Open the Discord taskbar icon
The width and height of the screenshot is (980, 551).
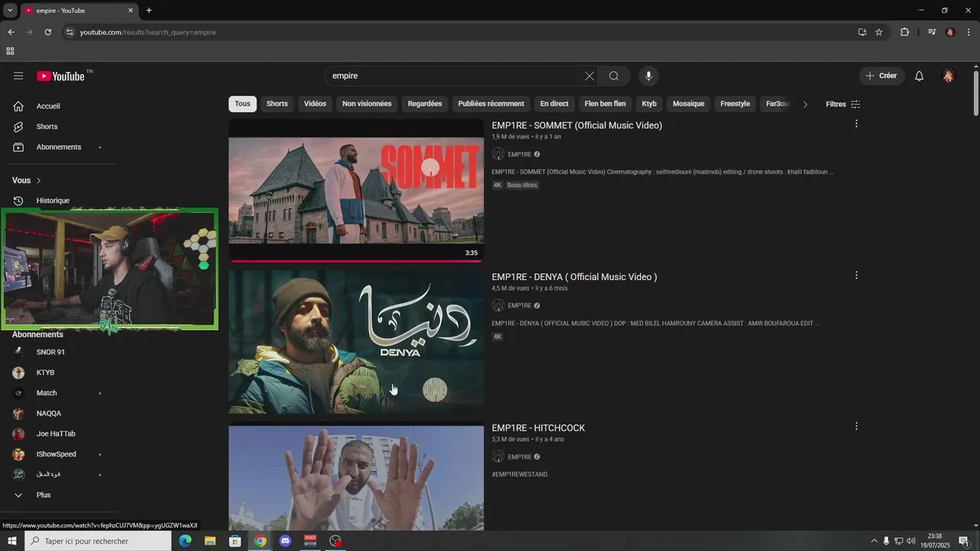pos(286,541)
